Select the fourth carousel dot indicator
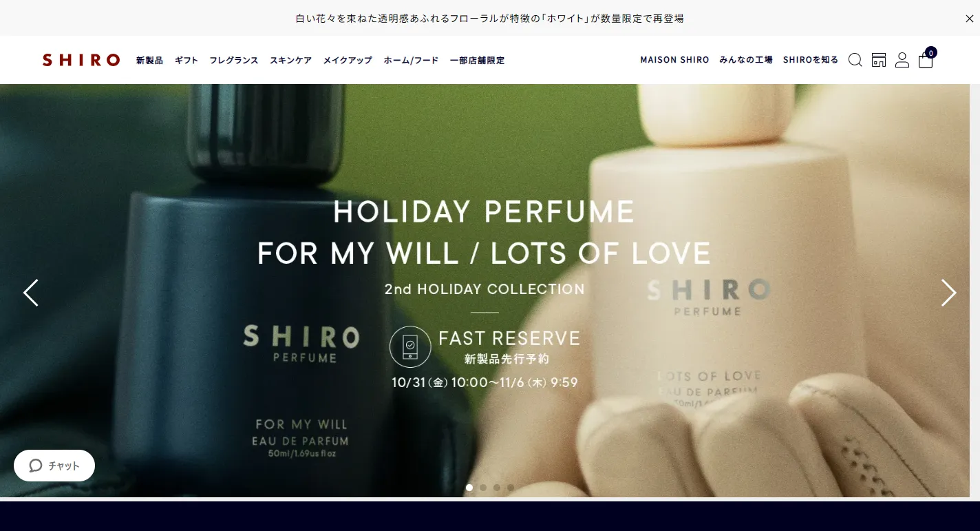Image resolution: width=980 pixels, height=531 pixels. click(x=511, y=488)
